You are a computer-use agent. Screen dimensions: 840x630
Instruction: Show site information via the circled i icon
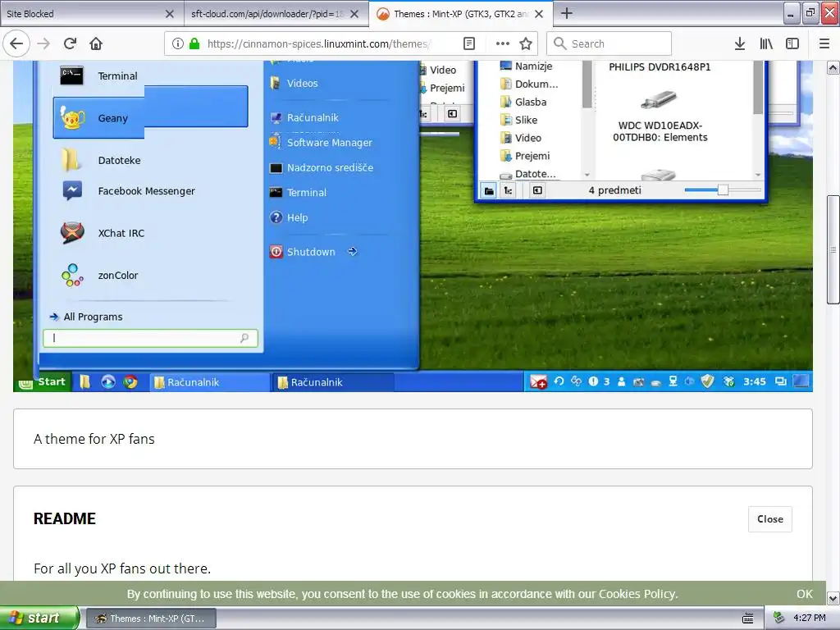[178, 43]
